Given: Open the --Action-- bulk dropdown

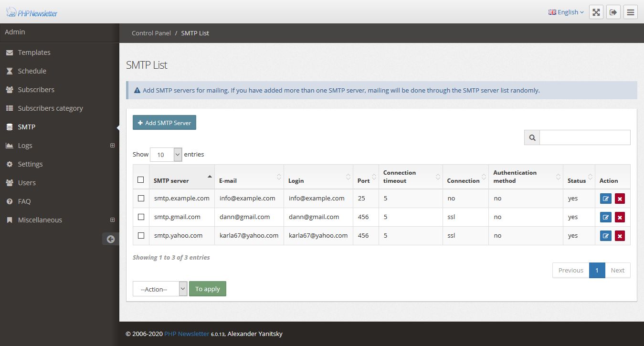Looking at the screenshot, I should point(159,289).
